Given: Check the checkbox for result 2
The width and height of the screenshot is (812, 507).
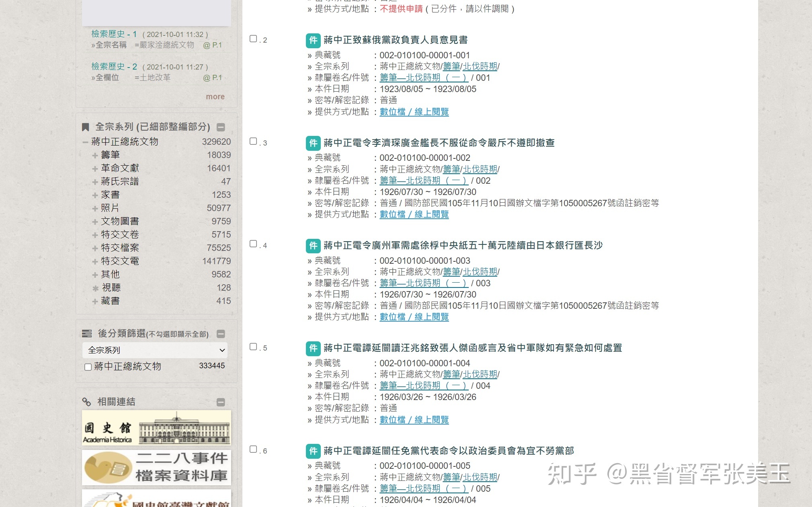Looking at the screenshot, I should (x=253, y=39).
